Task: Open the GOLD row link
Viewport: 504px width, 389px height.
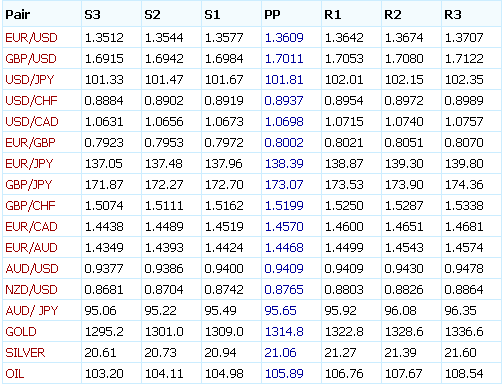Action: coord(21,332)
